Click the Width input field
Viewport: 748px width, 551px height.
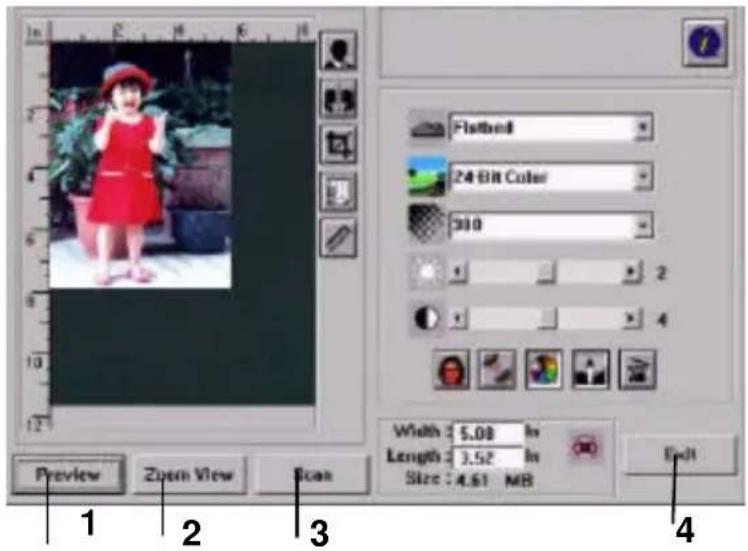click(x=488, y=434)
